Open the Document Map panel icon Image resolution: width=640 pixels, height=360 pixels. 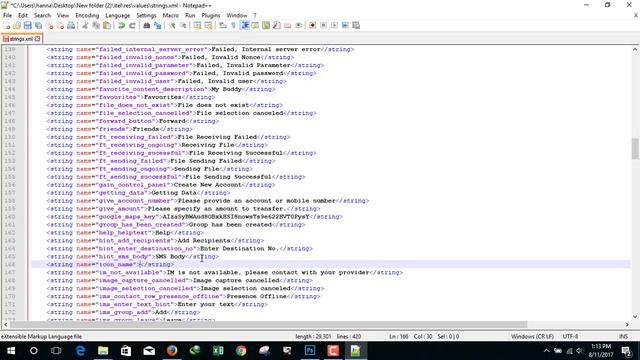coord(266,25)
